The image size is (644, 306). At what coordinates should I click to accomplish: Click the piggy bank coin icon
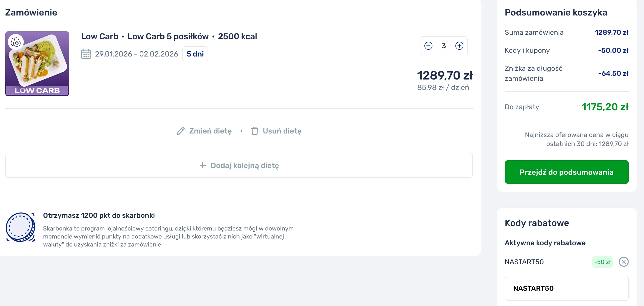20,227
